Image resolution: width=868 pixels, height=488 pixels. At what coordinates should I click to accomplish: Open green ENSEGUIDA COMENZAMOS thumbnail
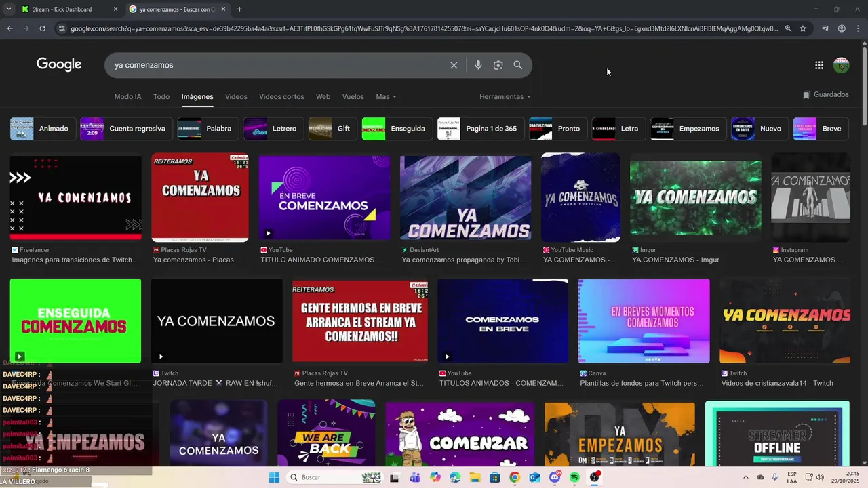75,321
